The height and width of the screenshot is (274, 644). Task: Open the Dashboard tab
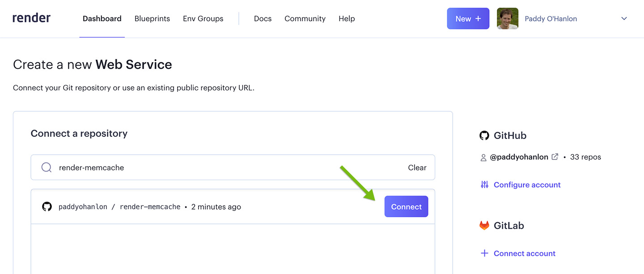(102, 19)
